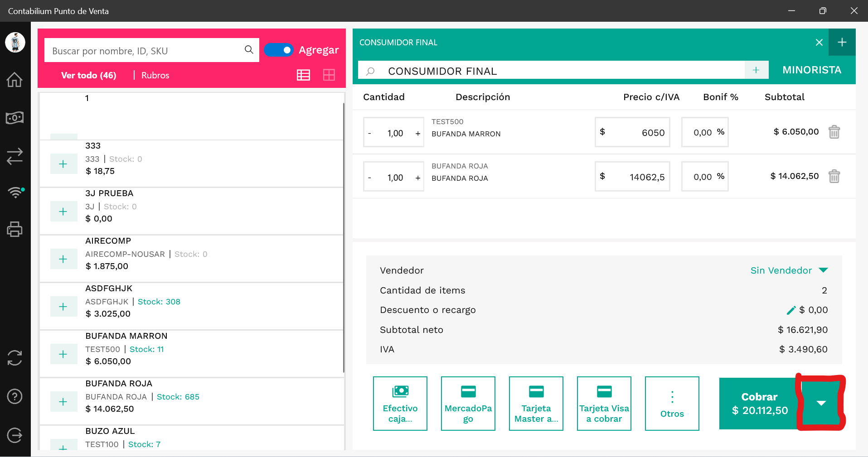Edit BUFANDA MARRON Bonif % field

[x=705, y=132]
